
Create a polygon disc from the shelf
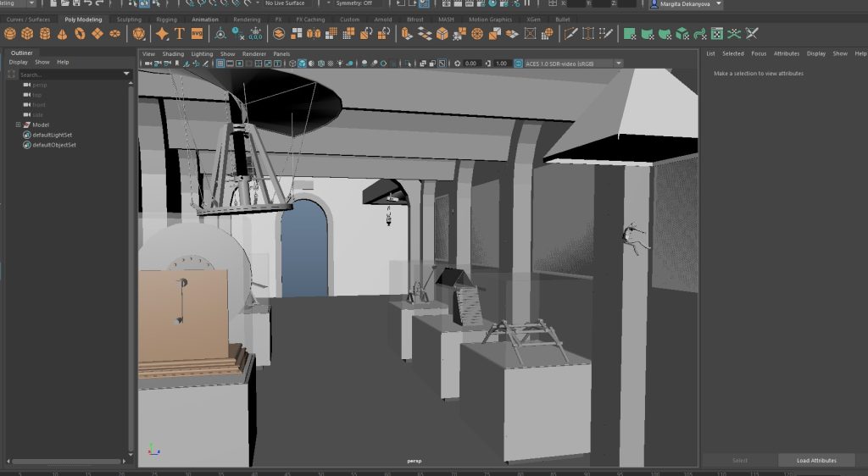(114, 34)
